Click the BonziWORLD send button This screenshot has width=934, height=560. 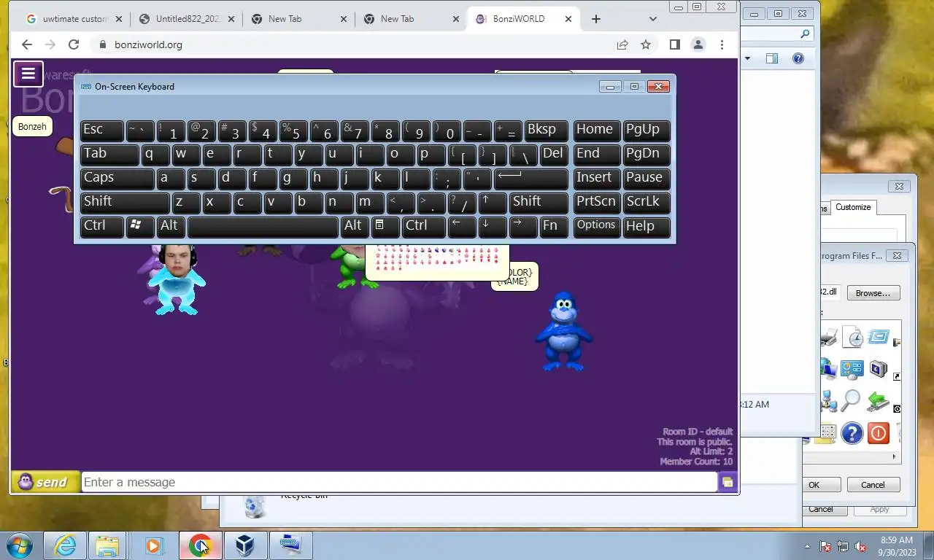pyautogui.click(x=45, y=482)
